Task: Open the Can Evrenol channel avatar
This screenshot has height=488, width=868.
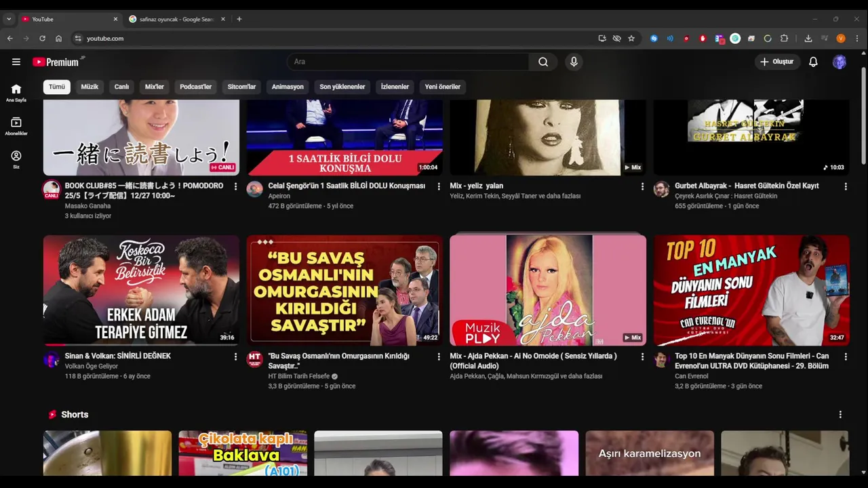Action: tap(662, 359)
